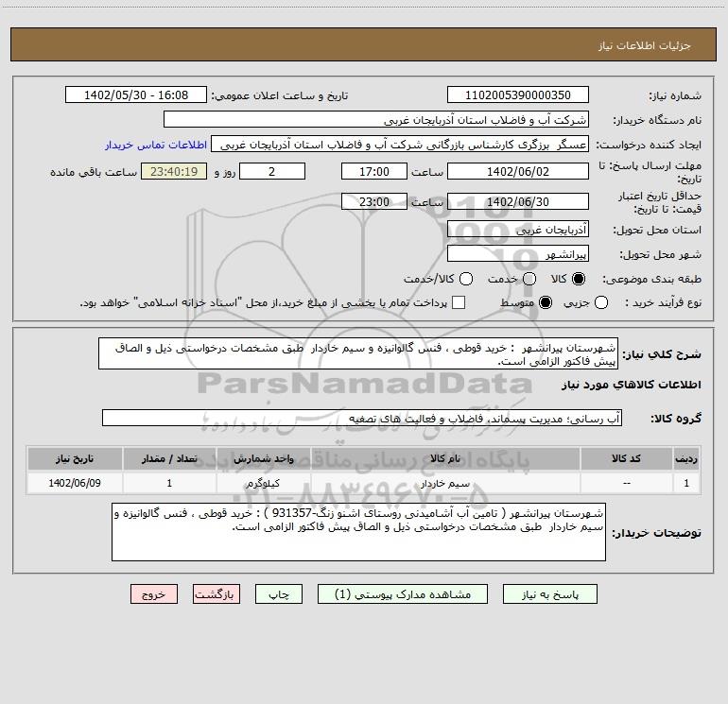This screenshot has width=728, height=704.
Task: Click the تاریخ نیاز column header
Action: coord(75,459)
